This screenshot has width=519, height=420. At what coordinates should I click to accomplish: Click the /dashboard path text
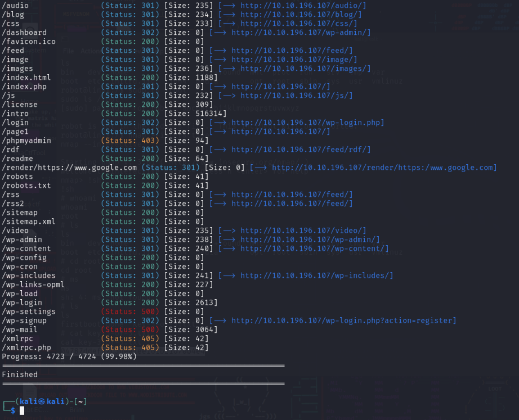24,33
